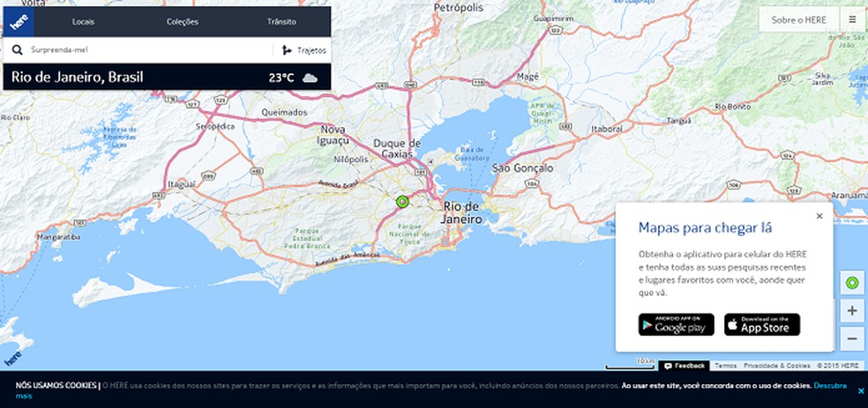
Task: Open the Locais tab
Action: (83, 21)
